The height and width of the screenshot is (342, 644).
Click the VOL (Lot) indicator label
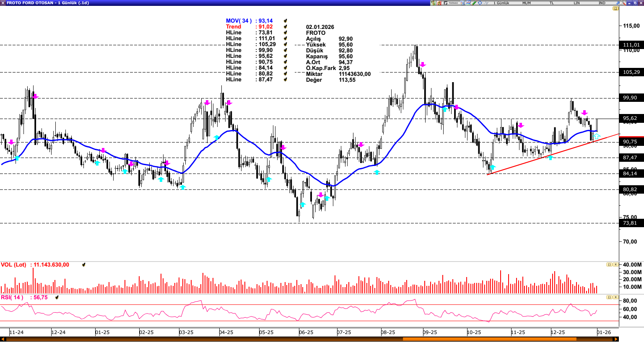click(13, 265)
